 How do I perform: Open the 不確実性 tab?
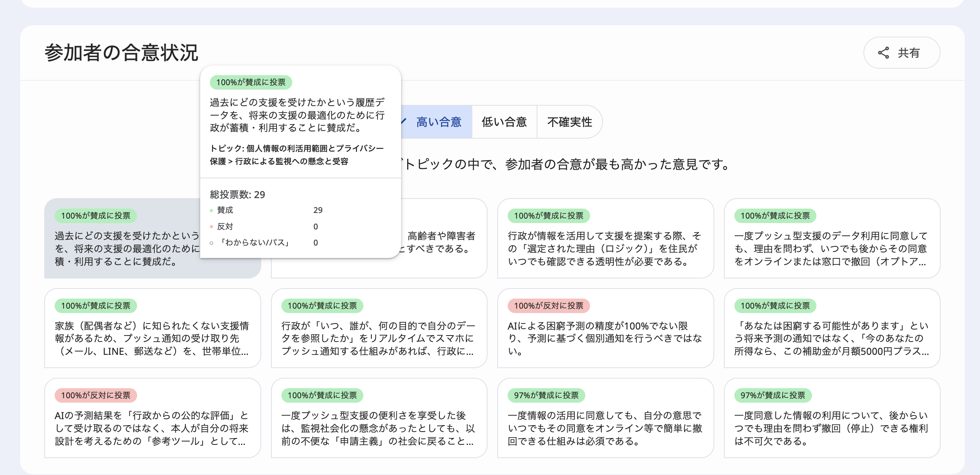point(570,122)
